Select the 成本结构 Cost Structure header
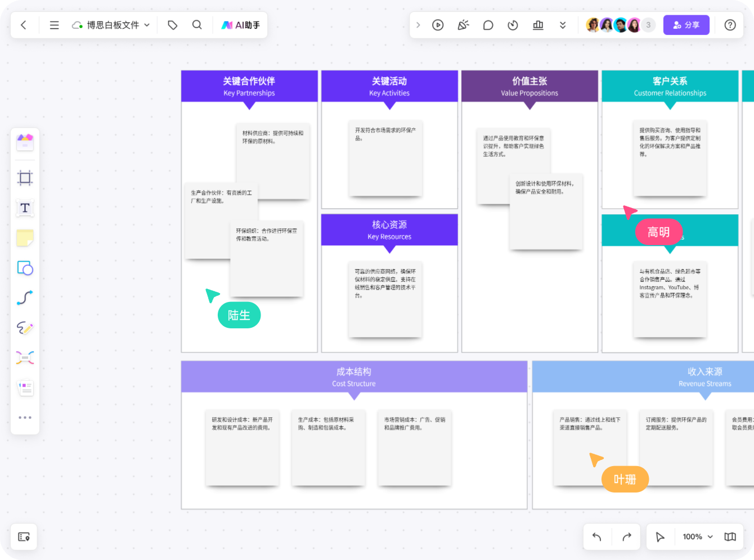This screenshot has height=560, width=754. click(354, 377)
